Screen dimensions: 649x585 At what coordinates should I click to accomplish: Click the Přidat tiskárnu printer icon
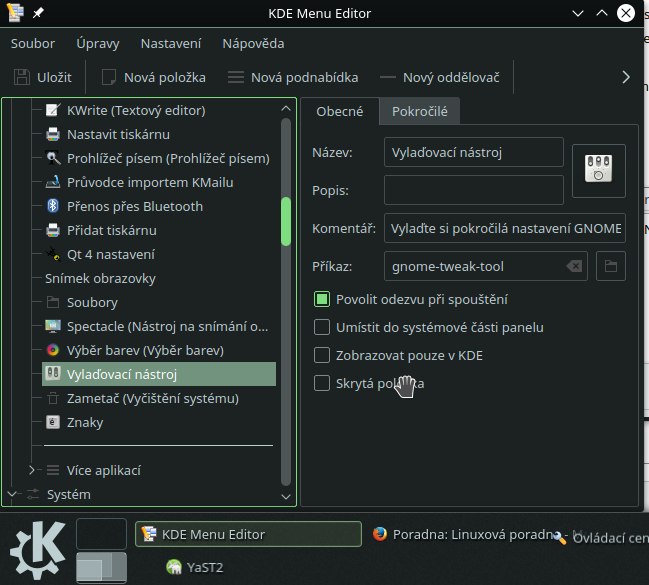tap(53, 230)
